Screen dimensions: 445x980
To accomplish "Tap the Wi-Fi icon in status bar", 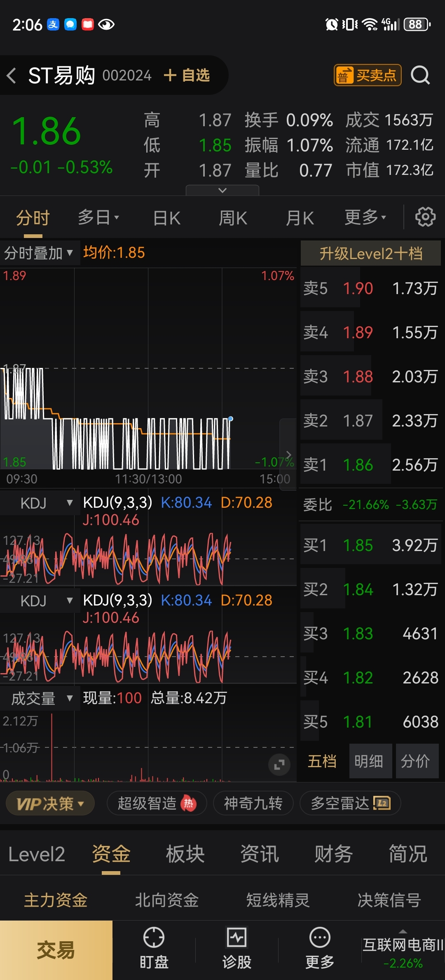I will coord(370,24).
